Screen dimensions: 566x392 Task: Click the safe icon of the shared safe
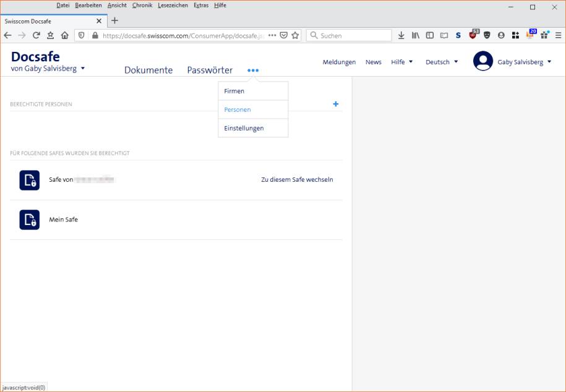coord(30,180)
